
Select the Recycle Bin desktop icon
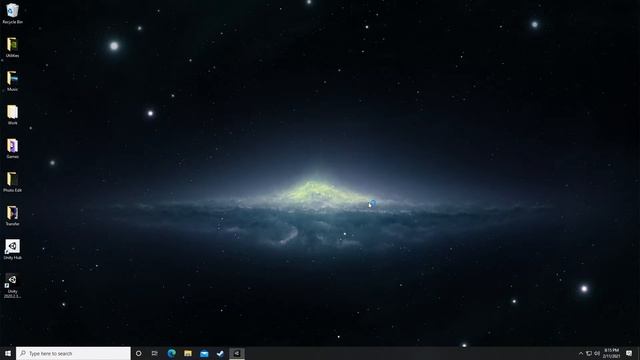point(12,13)
